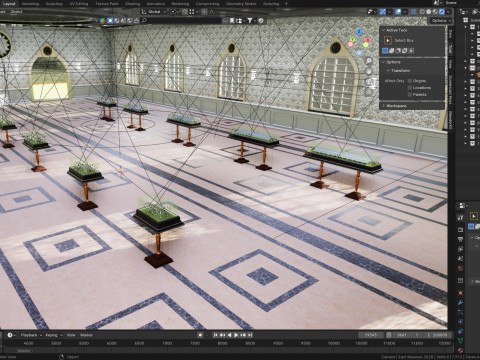Open the Marker menu in timeline
This screenshot has width=480, height=360.
click(86, 335)
